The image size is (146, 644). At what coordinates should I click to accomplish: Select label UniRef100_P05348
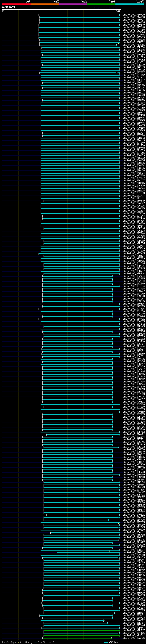coord(133,605)
